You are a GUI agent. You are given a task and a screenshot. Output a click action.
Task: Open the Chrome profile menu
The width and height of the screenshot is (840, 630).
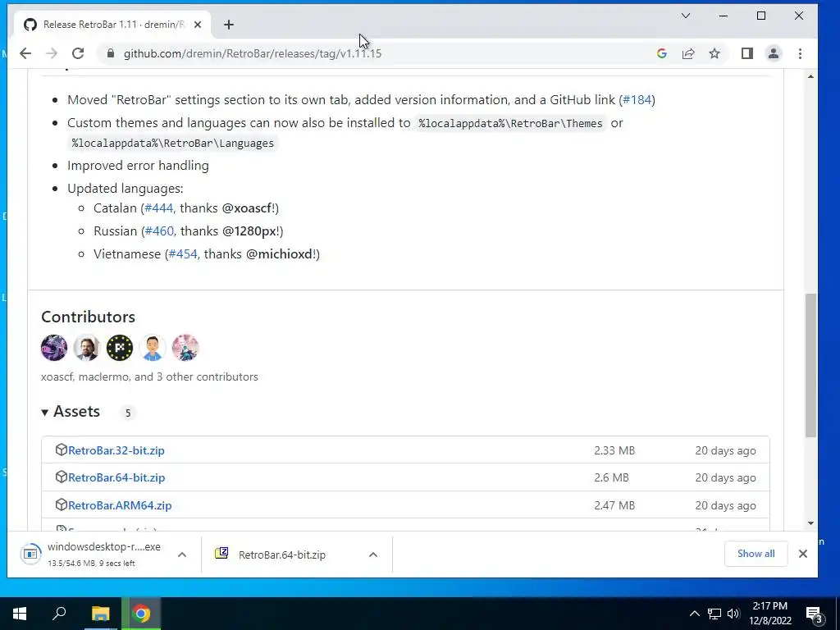click(774, 53)
